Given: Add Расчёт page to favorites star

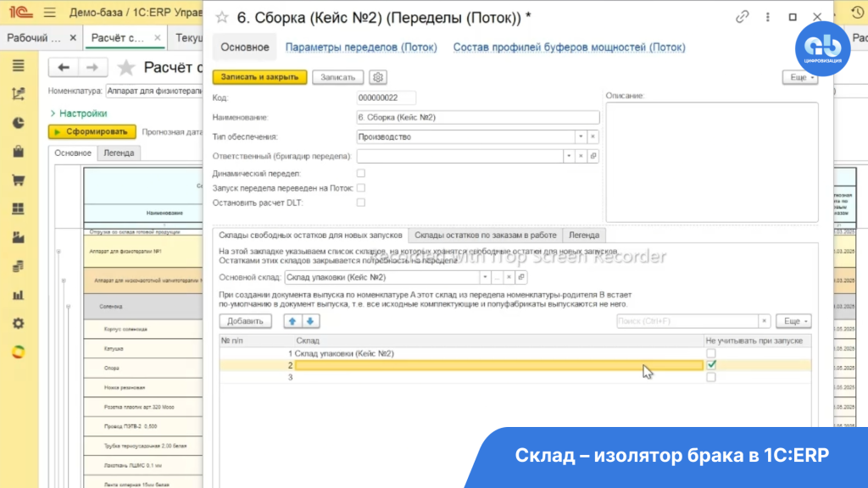Looking at the screenshot, I should (x=126, y=68).
